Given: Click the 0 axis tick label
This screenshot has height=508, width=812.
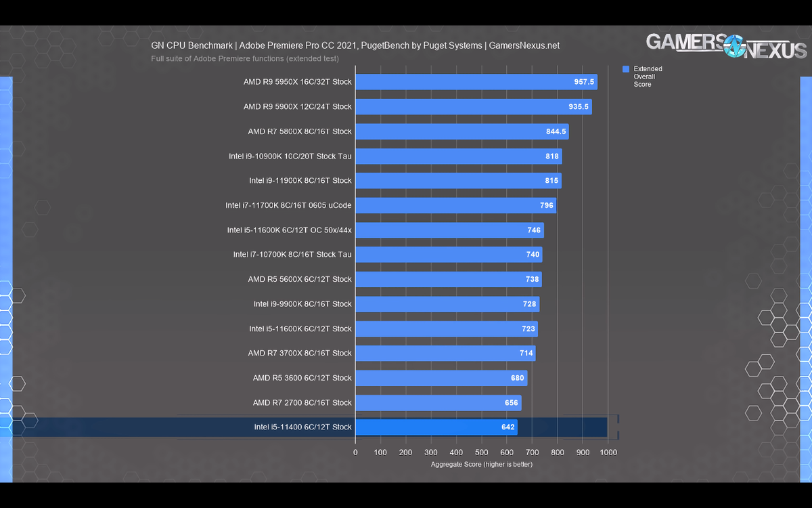Looking at the screenshot, I should tap(355, 452).
